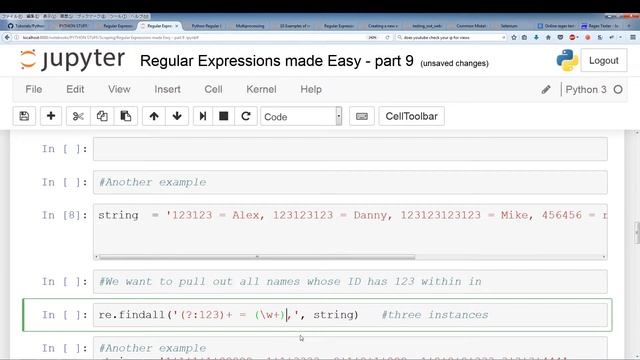The height and width of the screenshot is (360, 640).
Task: Click horizontal scrollbar in string cell
Action: point(257,257)
